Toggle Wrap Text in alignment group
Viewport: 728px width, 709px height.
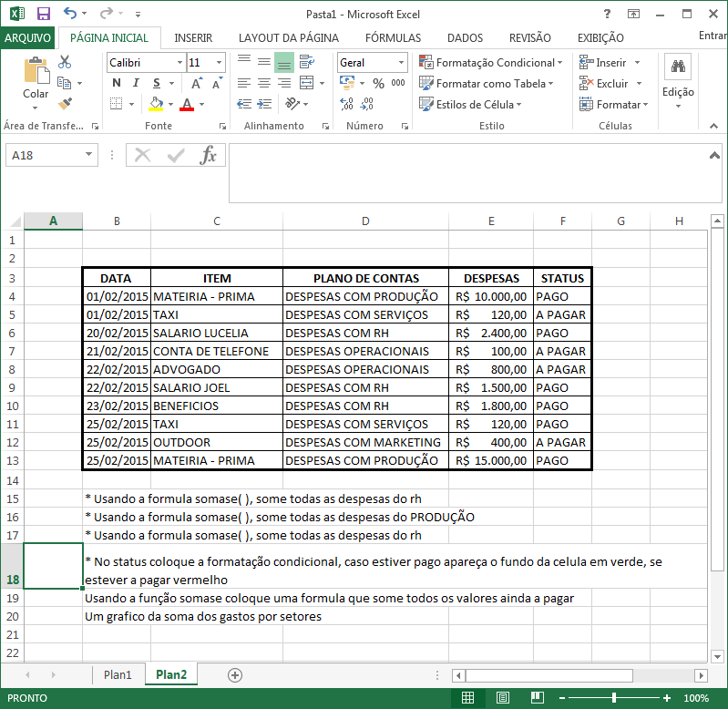click(306, 62)
